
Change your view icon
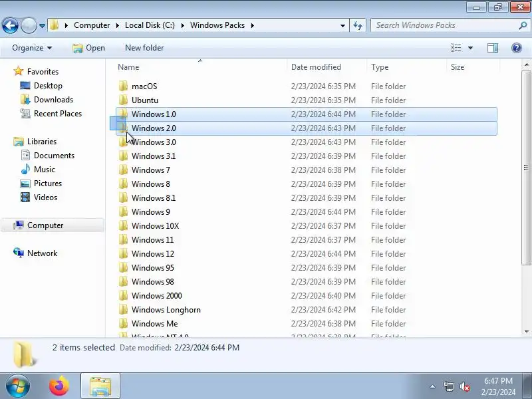pyautogui.click(x=456, y=48)
